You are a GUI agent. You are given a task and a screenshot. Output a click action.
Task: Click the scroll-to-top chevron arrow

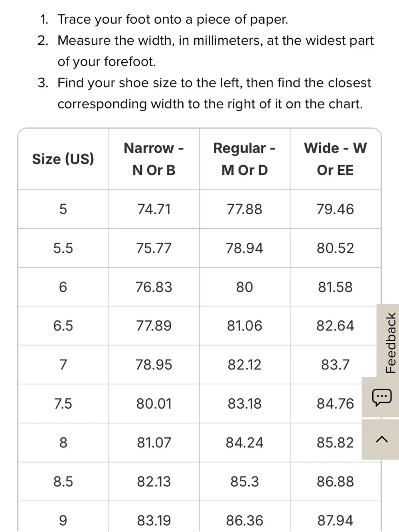coord(381,439)
